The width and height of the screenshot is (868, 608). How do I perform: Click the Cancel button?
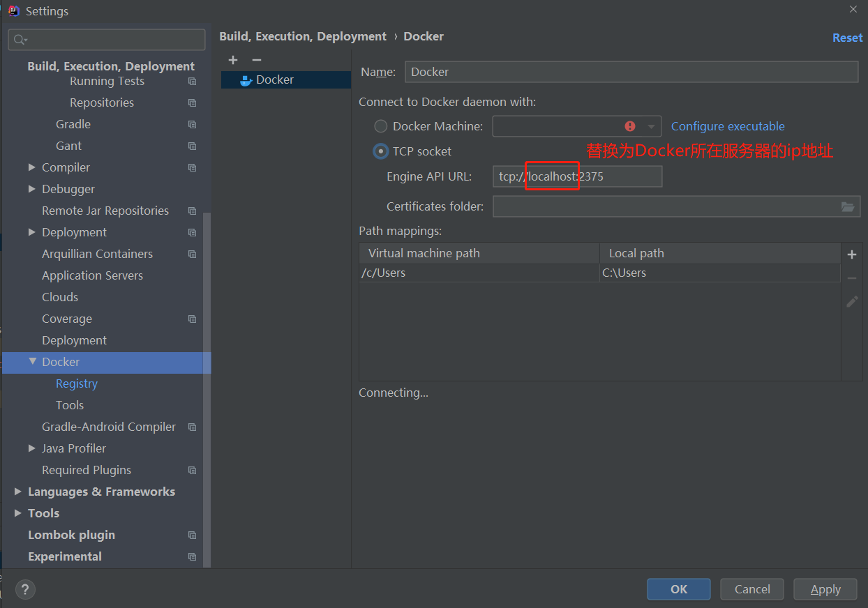point(752,589)
